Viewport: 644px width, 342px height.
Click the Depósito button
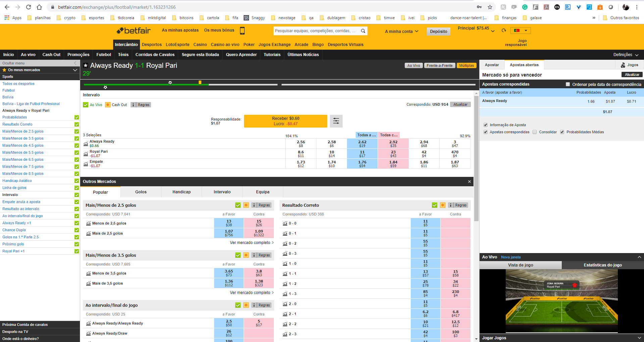439,31
